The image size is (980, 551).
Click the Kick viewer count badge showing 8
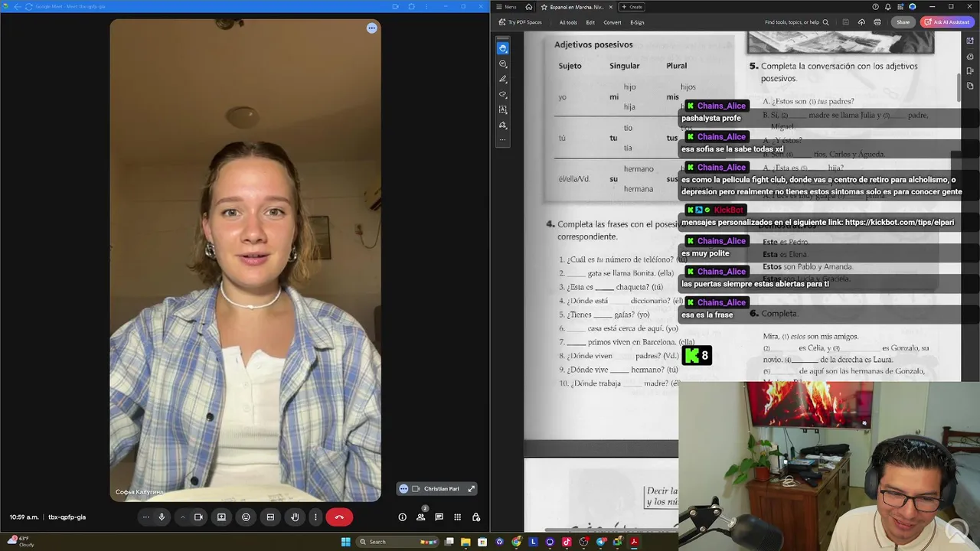[697, 355]
